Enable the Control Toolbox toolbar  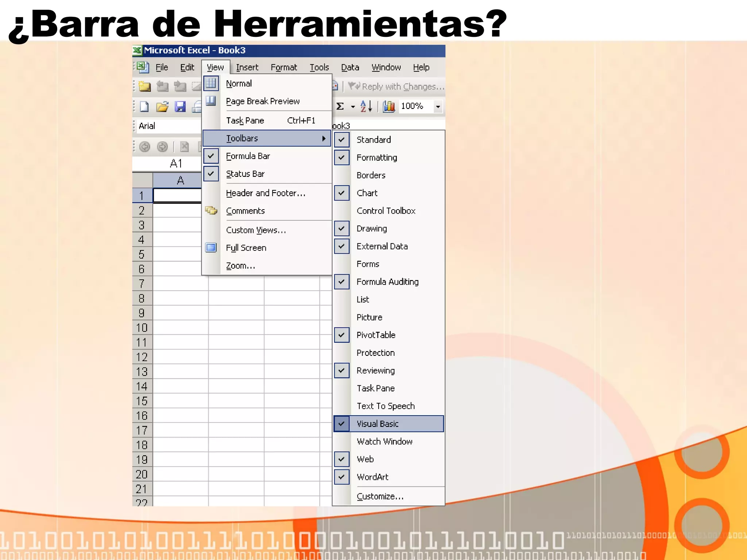tap(389, 211)
